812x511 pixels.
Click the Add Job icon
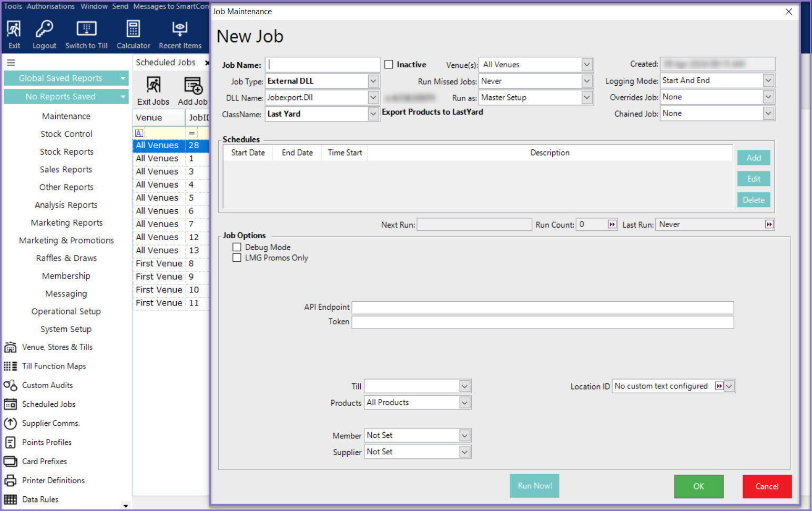point(192,90)
